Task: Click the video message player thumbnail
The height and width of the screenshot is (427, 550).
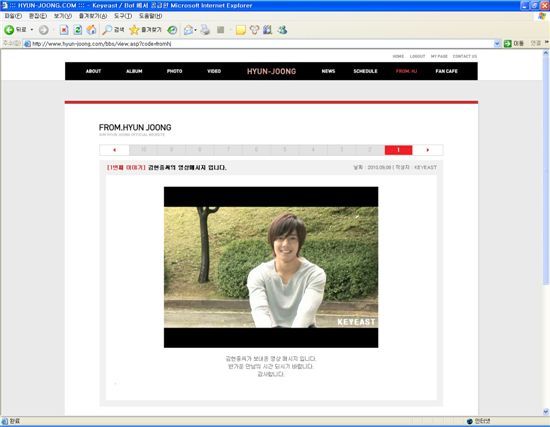Action: [x=271, y=267]
